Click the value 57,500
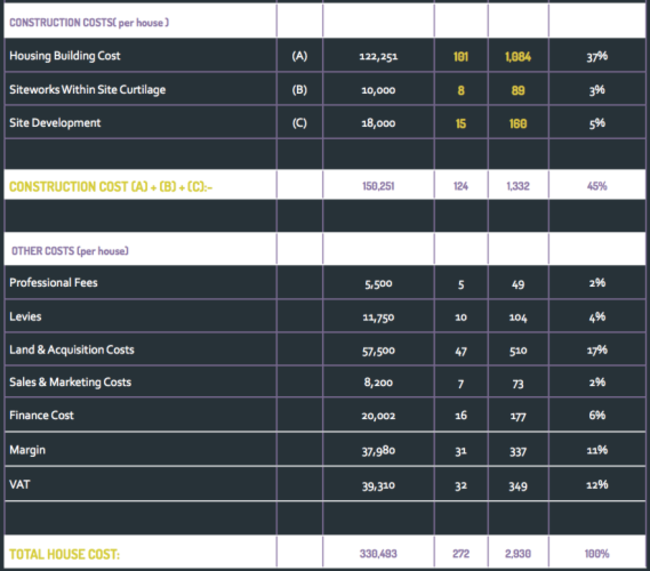Image resolution: width=650 pixels, height=571 pixels. [x=378, y=351]
